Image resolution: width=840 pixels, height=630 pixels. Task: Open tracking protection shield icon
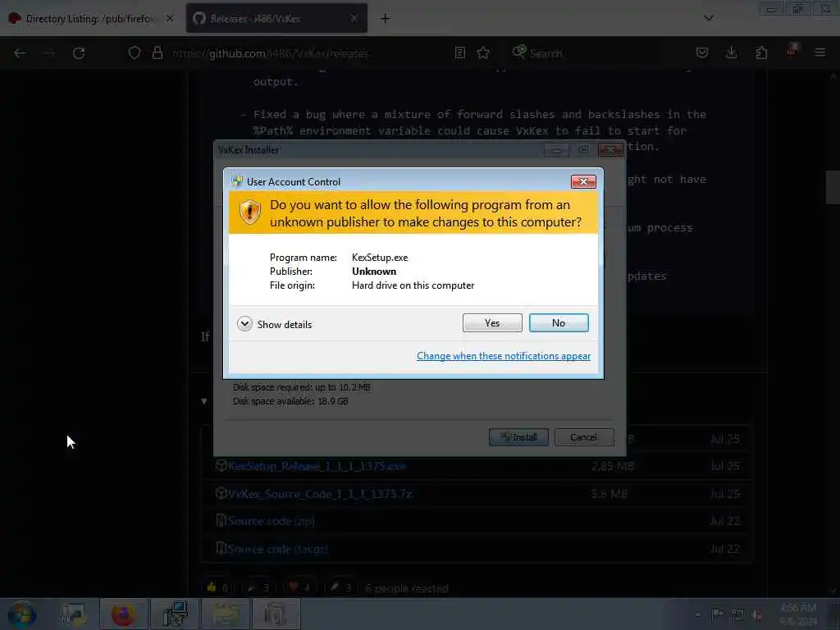coord(135,52)
